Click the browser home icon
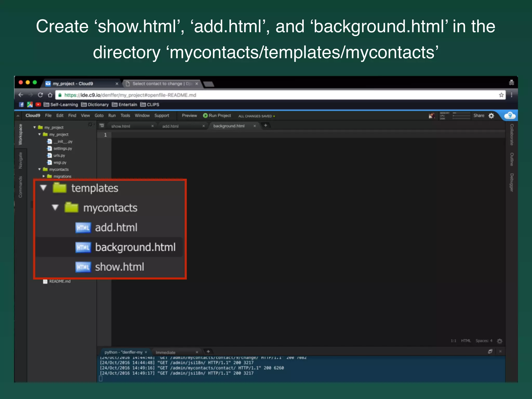The width and height of the screenshot is (532, 399). point(50,95)
